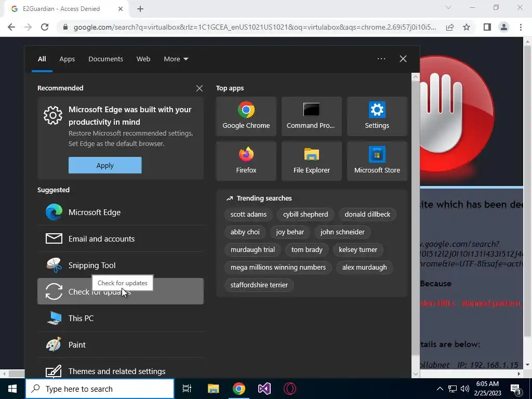Open File Explorer on the taskbar
Viewport: 532px width, 399px height.
click(x=214, y=389)
